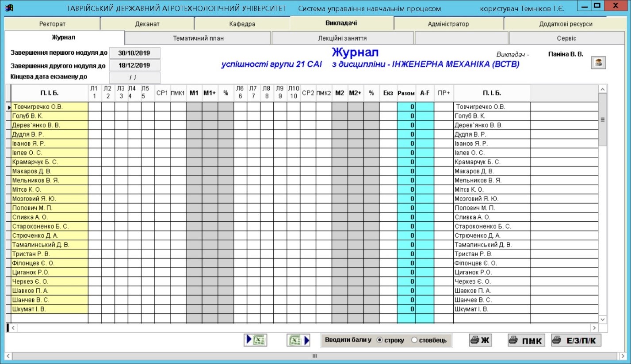Select the 'стовбець' radio option

point(414,340)
